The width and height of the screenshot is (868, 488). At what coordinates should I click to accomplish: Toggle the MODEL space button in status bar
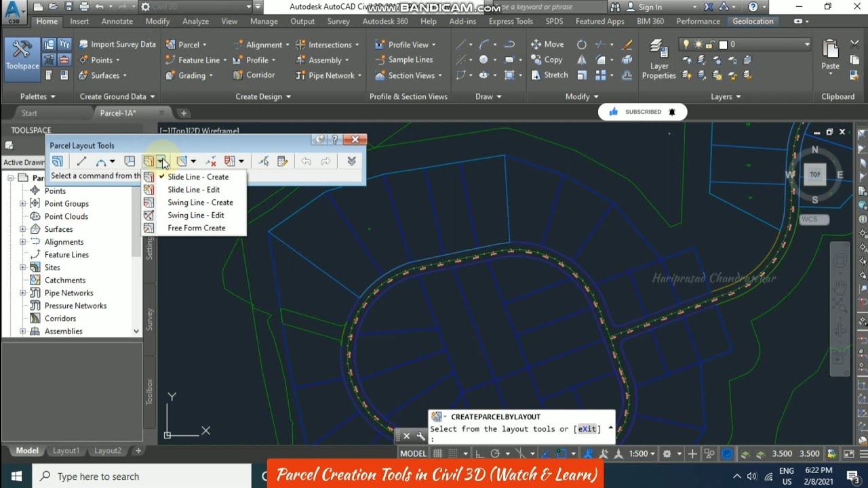413,453
